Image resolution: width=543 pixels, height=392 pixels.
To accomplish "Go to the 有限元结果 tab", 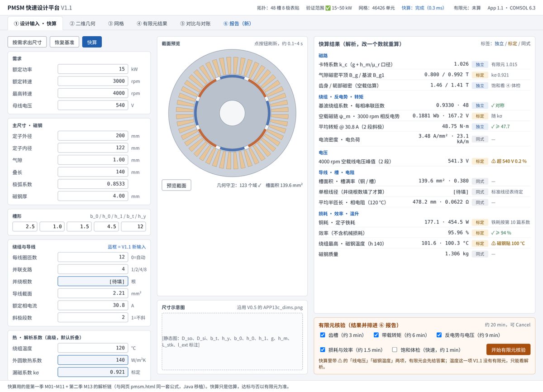I will (152, 24).
